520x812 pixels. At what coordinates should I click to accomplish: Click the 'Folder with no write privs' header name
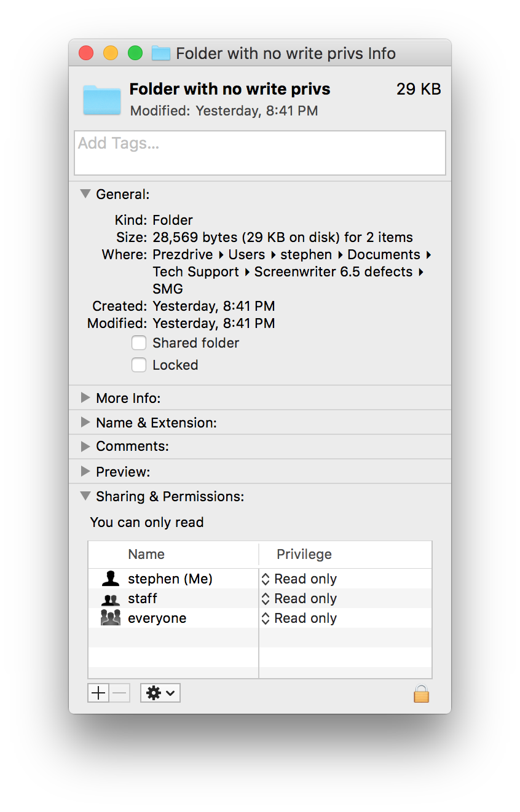[x=230, y=89]
